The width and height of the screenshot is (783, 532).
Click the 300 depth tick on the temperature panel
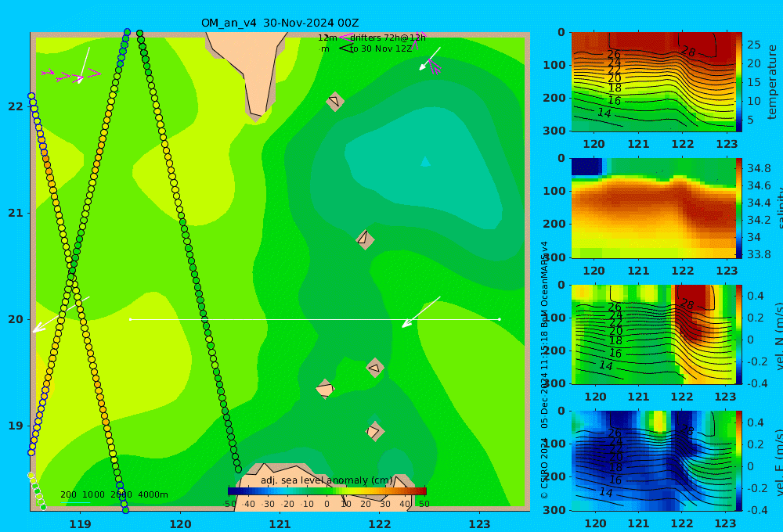[554, 131]
